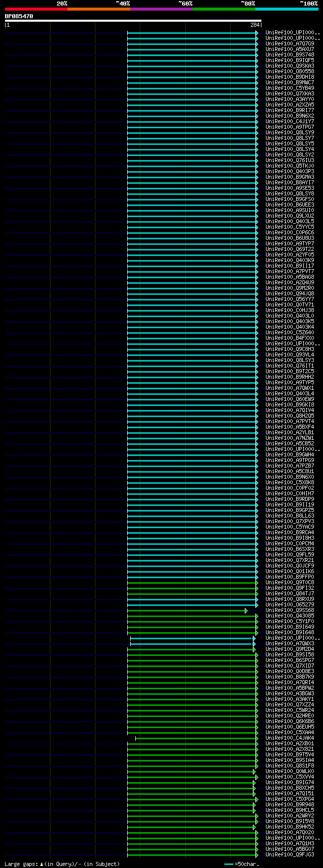The height and width of the screenshot is (868, 323).
Task: Select the UniRef100_C5YB49 label
Action: click(290, 88)
